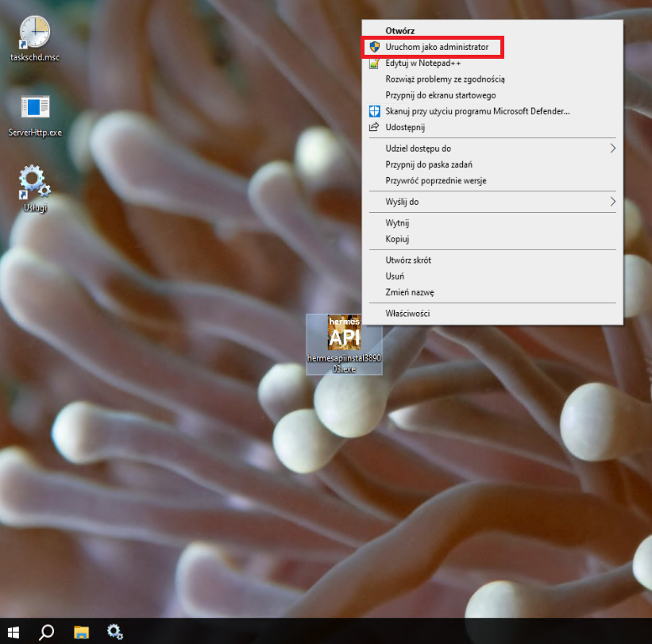Open Właściwości from the context menu
Viewport: 652px width, 644px height.
(x=407, y=314)
